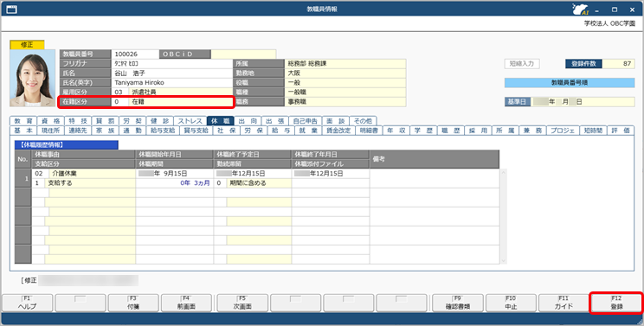Open the 短時間 tab

click(x=593, y=131)
